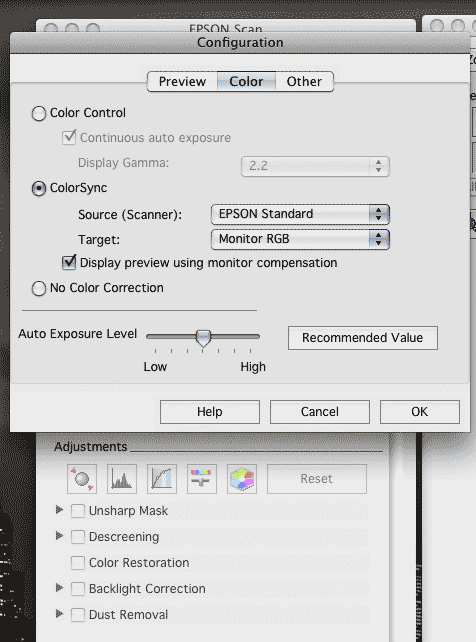Open the Source (Scanner) dropdown
476x642 pixels.
300,214
